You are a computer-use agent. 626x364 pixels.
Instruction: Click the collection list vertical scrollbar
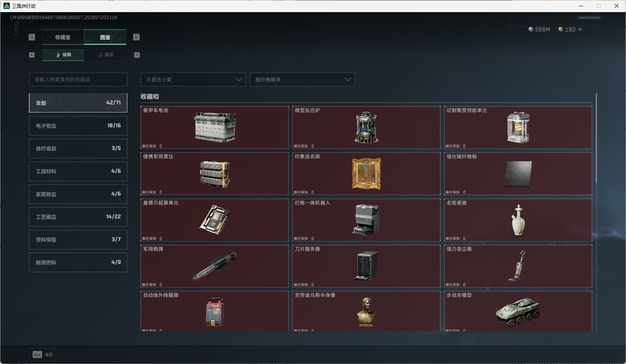tap(596, 138)
